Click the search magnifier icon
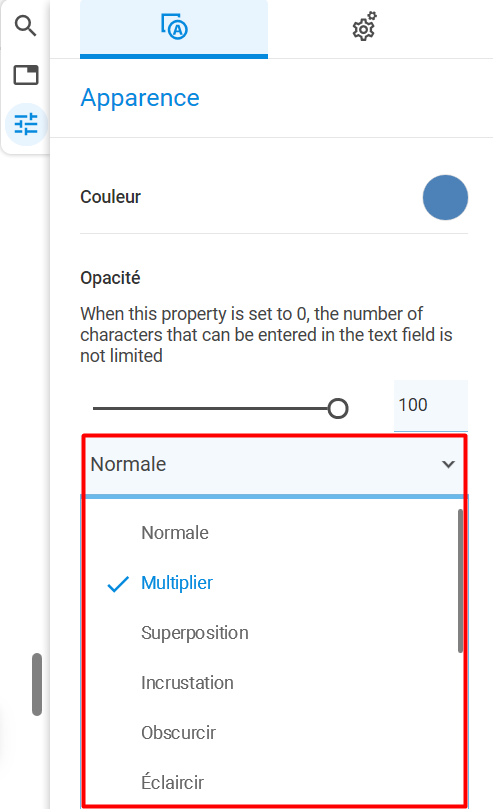This screenshot has height=809, width=495. [25, 25]
